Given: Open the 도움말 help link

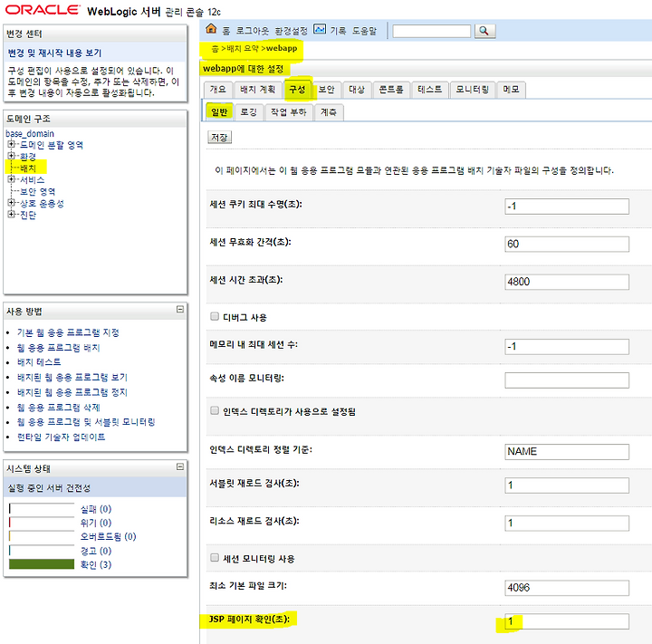Looking at the screenshot, I should point(364,31).
